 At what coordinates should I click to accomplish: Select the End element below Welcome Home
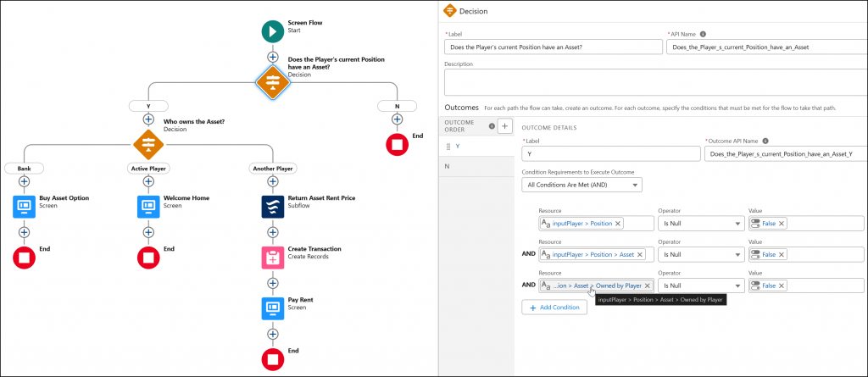click(x=148, y=258)
